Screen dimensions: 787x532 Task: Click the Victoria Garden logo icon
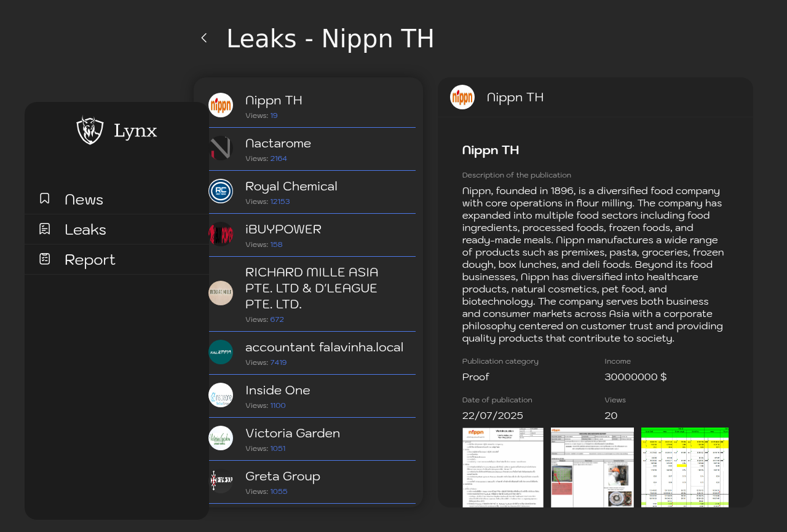click(221, 438)
